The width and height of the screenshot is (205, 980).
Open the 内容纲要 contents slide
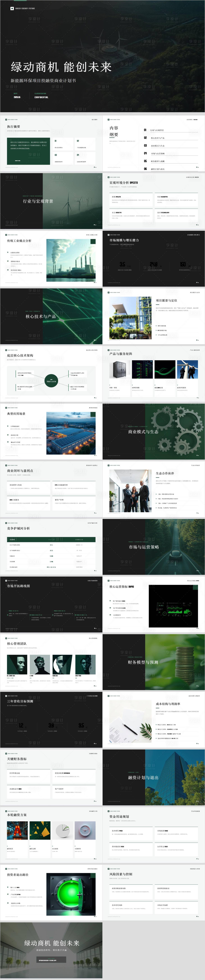pyautogui.click(x=154, y=143)
